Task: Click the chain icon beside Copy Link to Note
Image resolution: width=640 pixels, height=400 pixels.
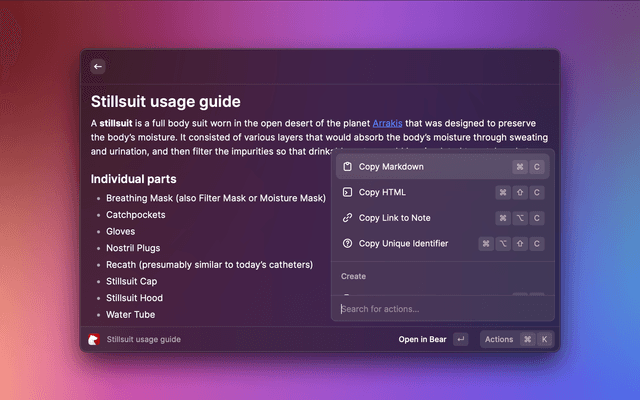Action: 347,218
